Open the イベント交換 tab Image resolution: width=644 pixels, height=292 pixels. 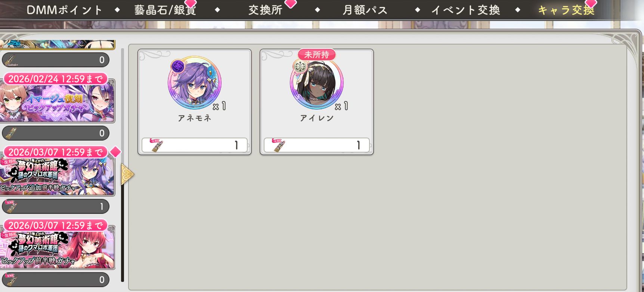465,10
